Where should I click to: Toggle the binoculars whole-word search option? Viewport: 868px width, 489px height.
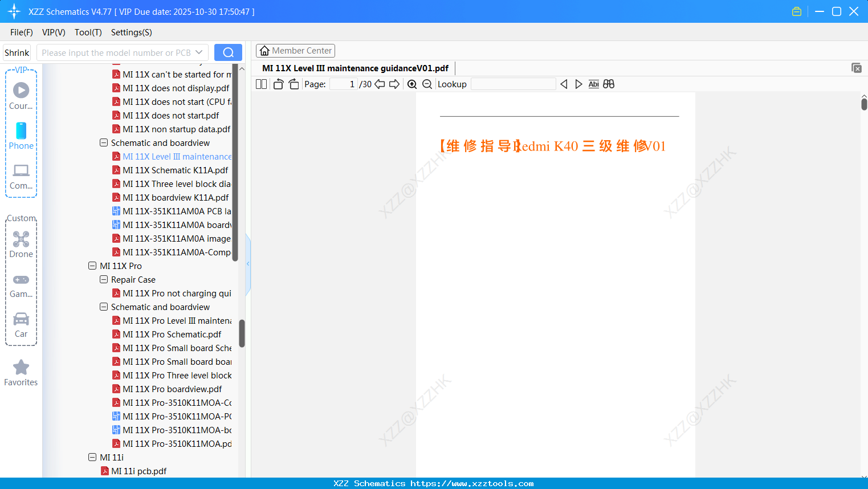[x=609, y=84]
